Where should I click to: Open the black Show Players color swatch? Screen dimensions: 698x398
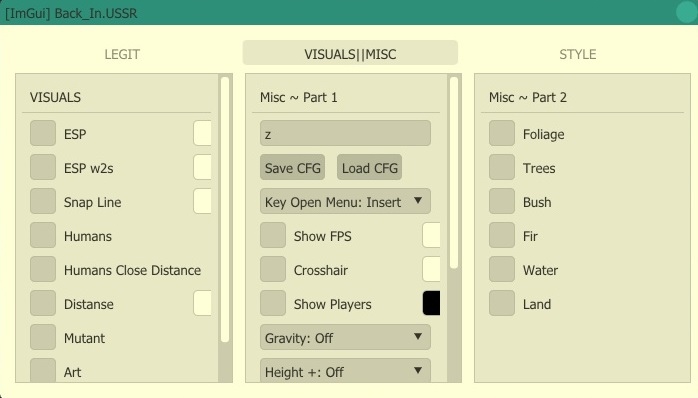click(431, 303)
